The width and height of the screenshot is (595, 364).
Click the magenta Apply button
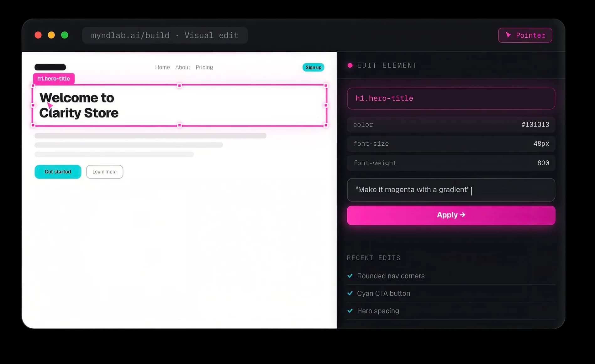click(451, 215)
